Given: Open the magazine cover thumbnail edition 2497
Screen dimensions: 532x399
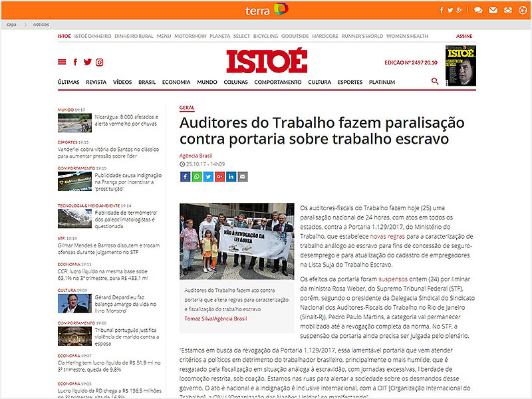Looking at the screenshot, I should [461, 65].
